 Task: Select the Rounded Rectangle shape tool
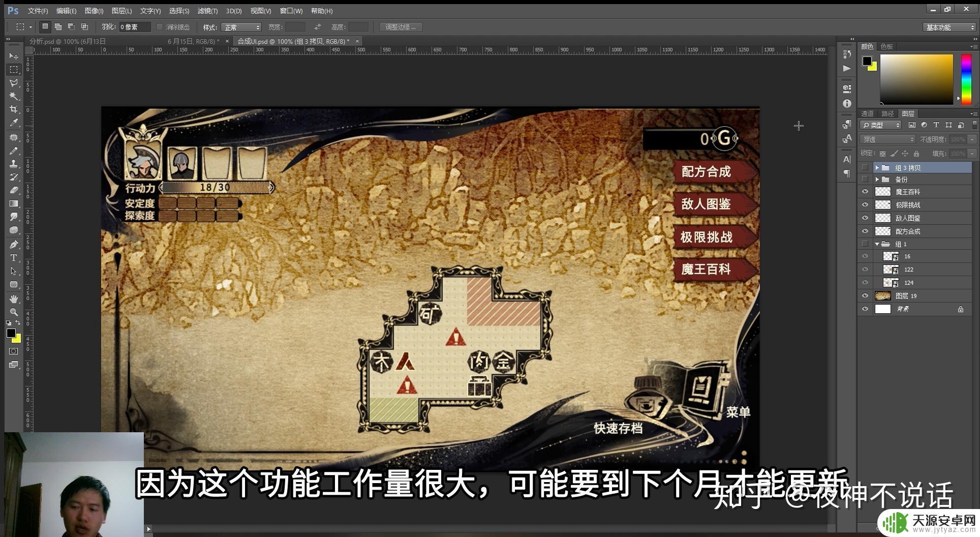click(14, 284)
